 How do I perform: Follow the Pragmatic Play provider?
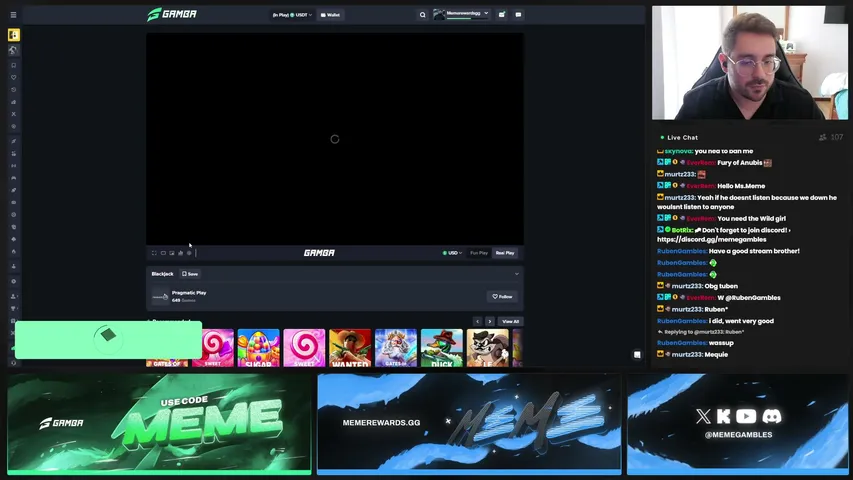point(502,297)
